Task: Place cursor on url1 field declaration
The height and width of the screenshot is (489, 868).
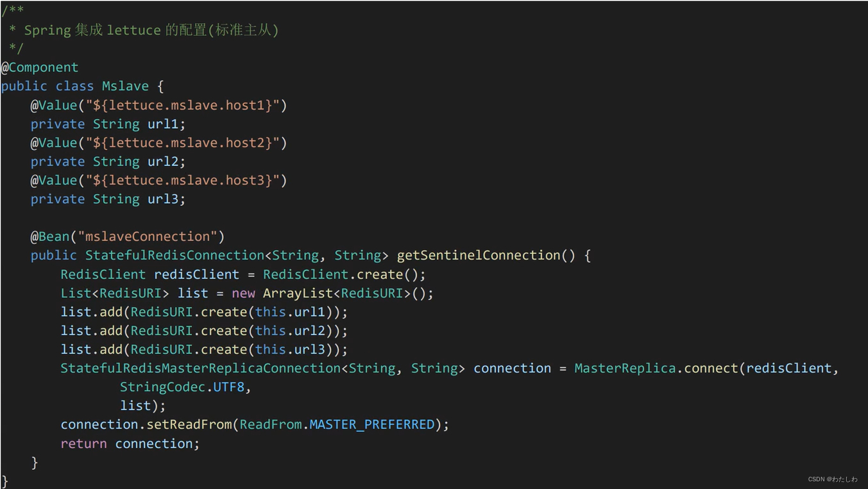Action: (x=108, y=124)
